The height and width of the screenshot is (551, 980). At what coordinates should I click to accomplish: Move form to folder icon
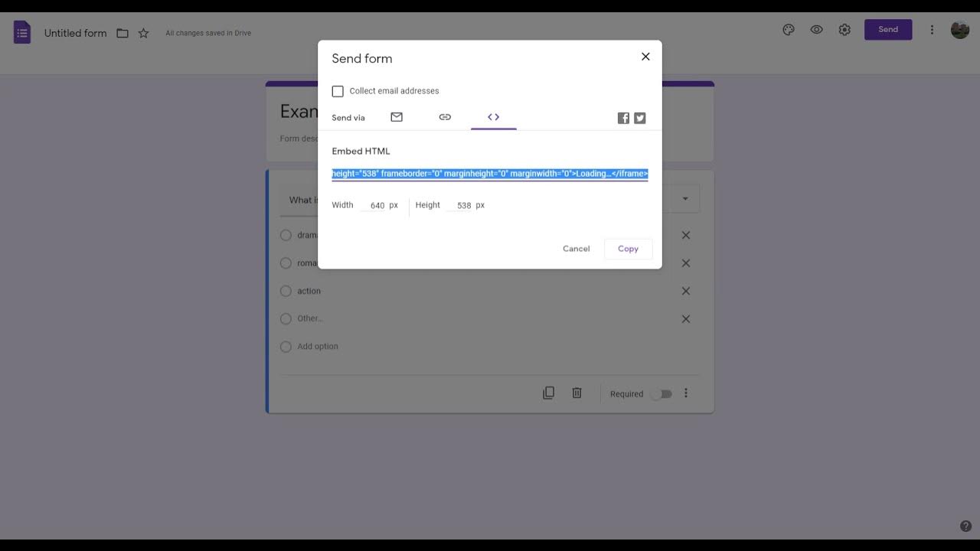122,33
